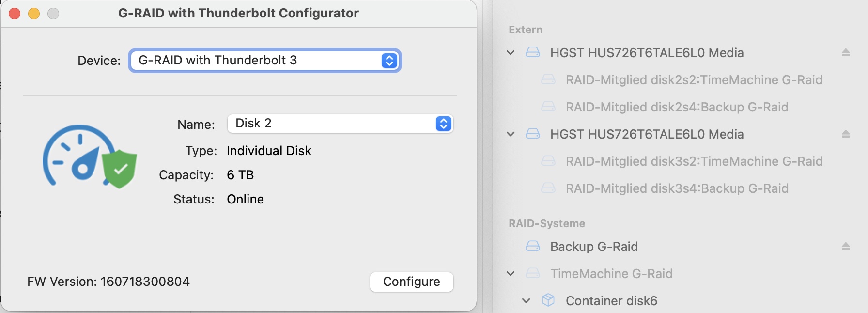Click the RAID-Systeme section header

click(547, 223)
